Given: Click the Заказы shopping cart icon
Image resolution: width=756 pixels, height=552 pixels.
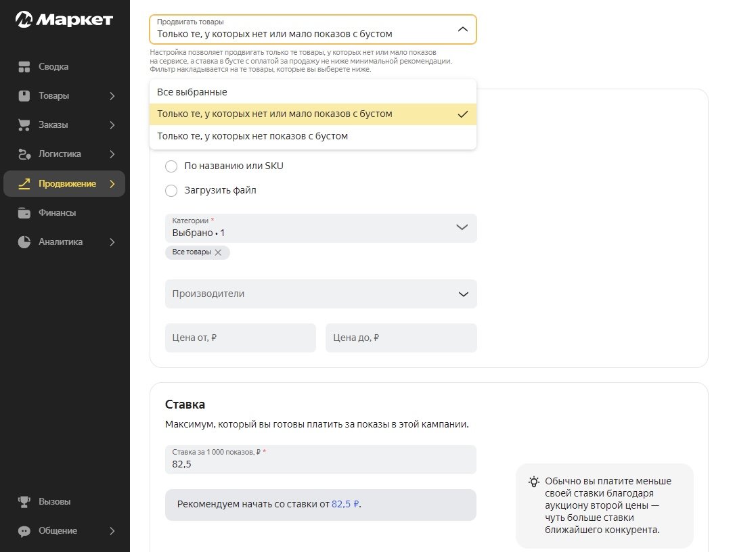Looking at the screenshot, I should [x=24, y=125].
